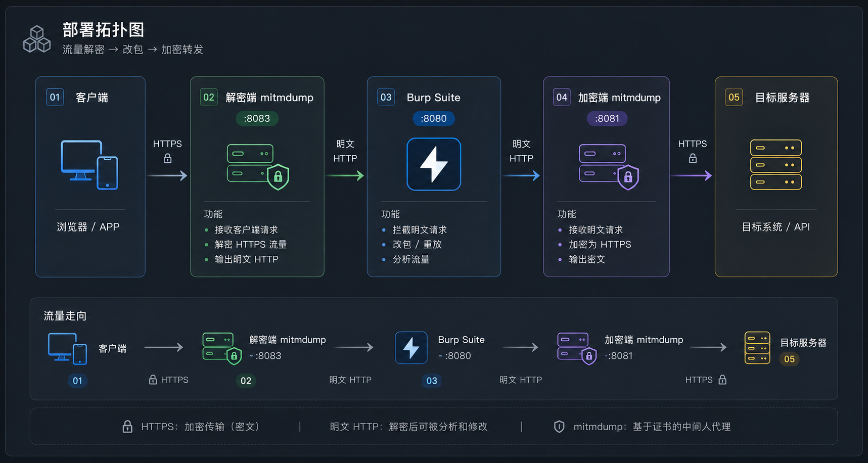868x463 pixels.
Task: Click the 目标服务器 label in the 流量走向 row
Action: [x=803, y=343]
